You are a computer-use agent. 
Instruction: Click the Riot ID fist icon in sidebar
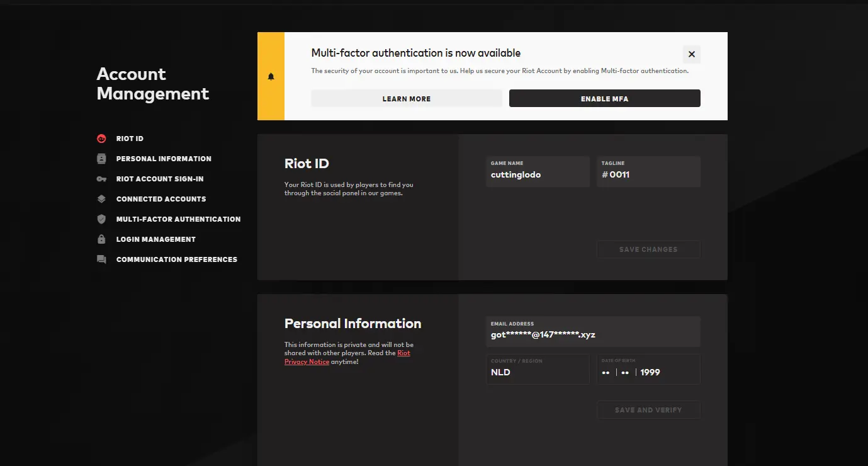(101, 139)
